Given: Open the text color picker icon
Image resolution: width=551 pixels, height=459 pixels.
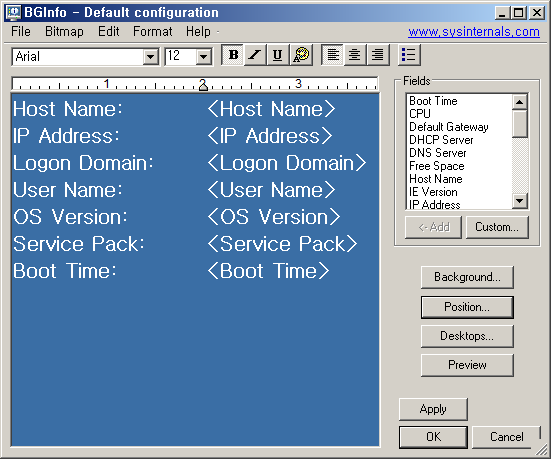Looking at the screenshot, I should 301,55.
